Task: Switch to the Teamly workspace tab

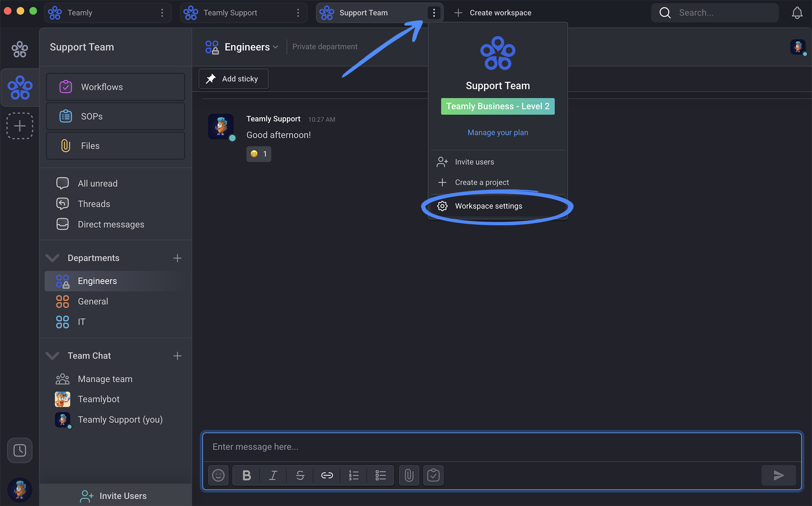Action: click(x=107, y=13)
